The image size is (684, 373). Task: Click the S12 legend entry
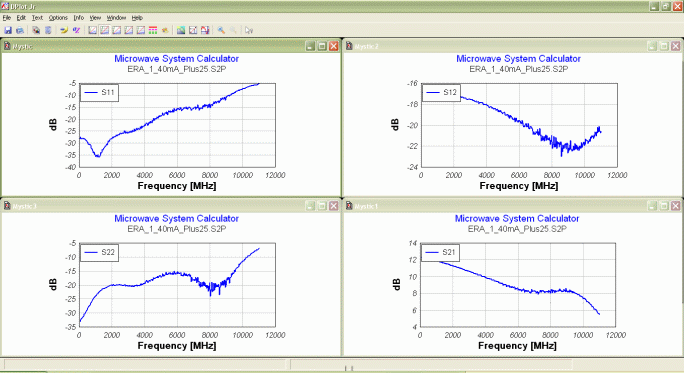pyautogui.click(x=441, y=92)
